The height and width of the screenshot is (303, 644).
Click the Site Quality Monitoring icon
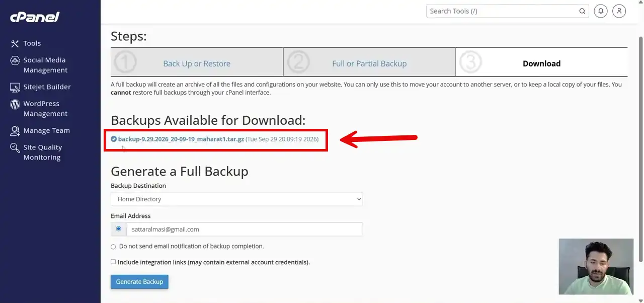pyautogui.click(x=15, y=147)
